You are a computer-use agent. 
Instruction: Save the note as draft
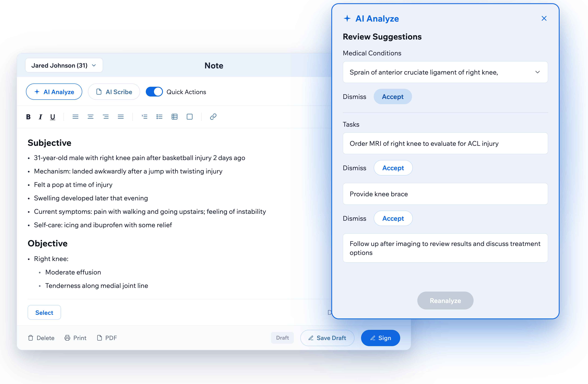(327, 338)
